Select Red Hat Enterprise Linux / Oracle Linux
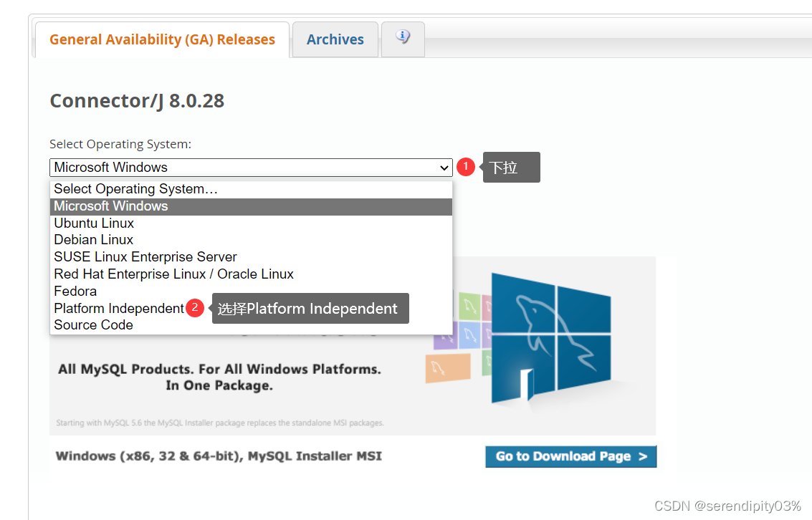 click(x=251, y=274)
